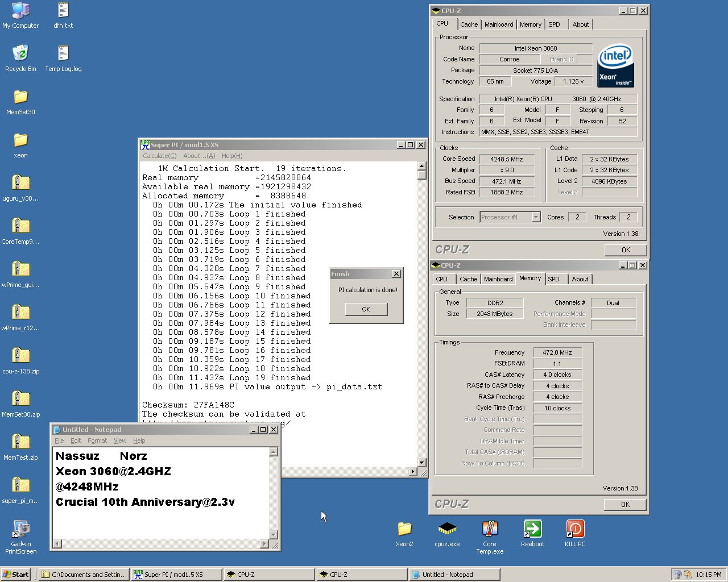This screenshot has width=728, height=582.
Task: Open the MemSet30 folder icon
Action: coord(20,102)
